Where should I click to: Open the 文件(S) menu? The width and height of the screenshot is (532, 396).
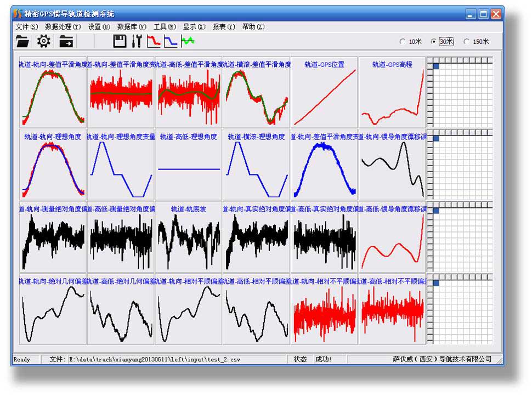[26, 26]
